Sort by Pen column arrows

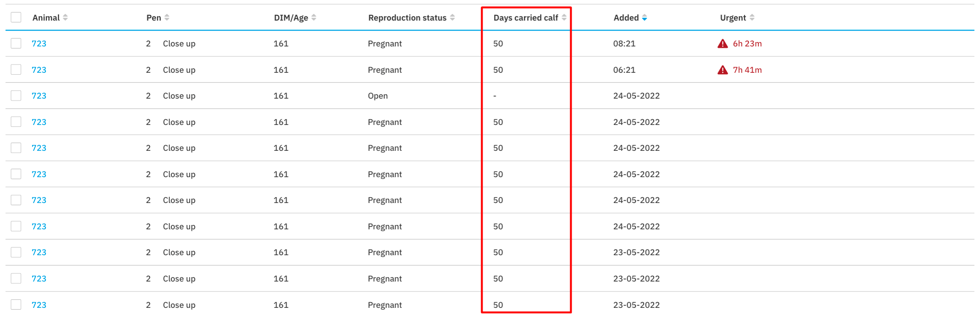[167, 18]
